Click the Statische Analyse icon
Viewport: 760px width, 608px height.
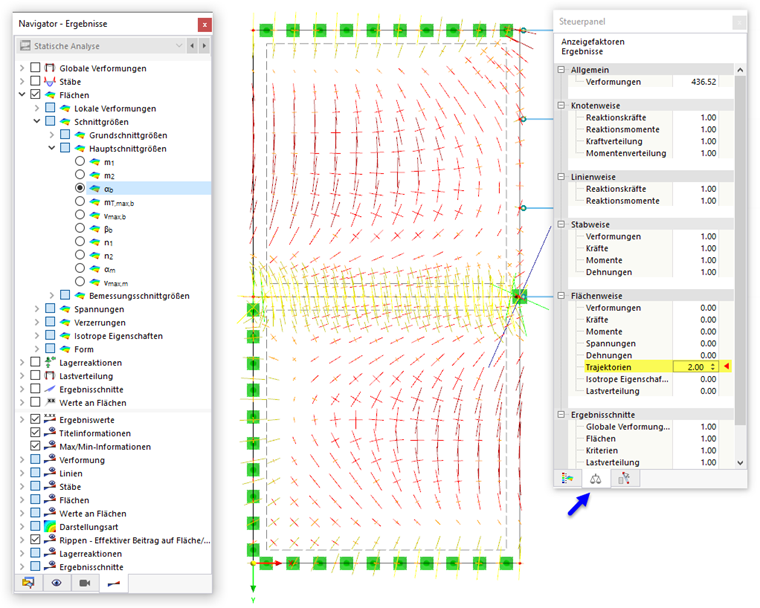tap(25, 46)
